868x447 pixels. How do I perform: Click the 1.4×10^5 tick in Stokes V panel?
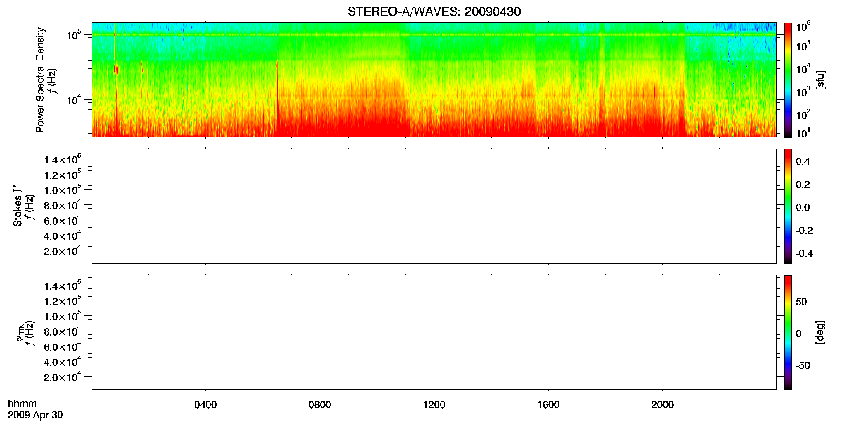pos(62,159)
